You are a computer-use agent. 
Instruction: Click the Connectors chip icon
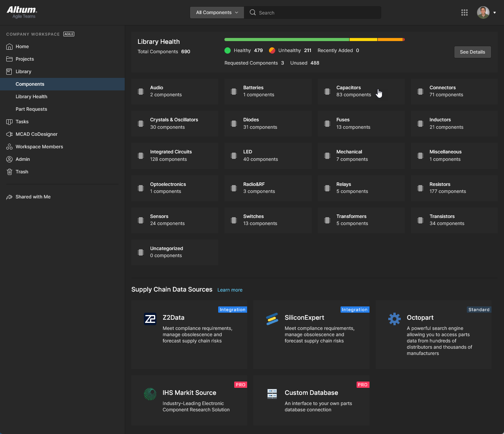tap(420, 92)
